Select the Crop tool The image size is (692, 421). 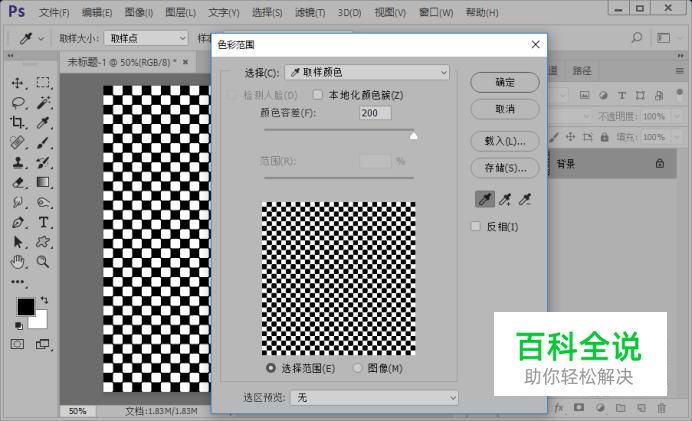point(17,123)
